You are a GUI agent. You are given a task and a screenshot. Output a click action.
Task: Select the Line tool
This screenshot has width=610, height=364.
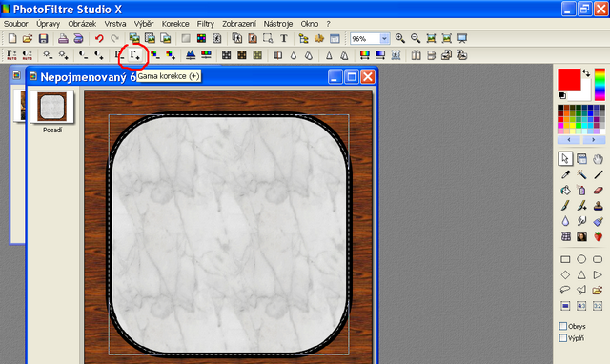(x=598, y=174)
